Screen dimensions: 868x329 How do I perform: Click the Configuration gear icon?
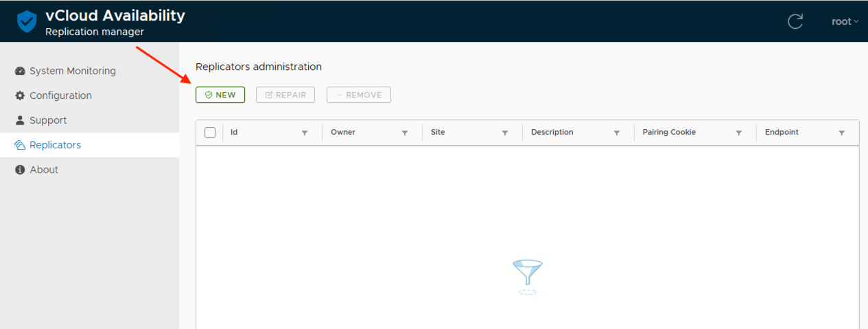click(x=20, y=95)
